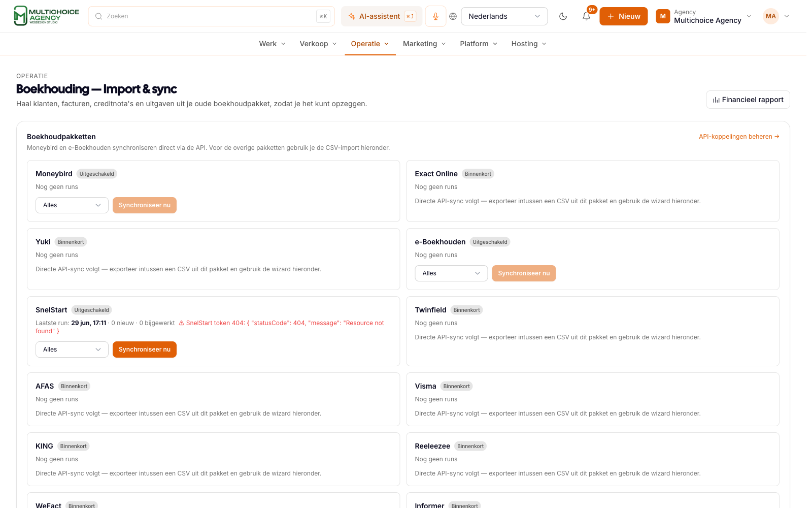
Task: Open the Nederlands language dropdown
Action: click(x=504, y=16)
